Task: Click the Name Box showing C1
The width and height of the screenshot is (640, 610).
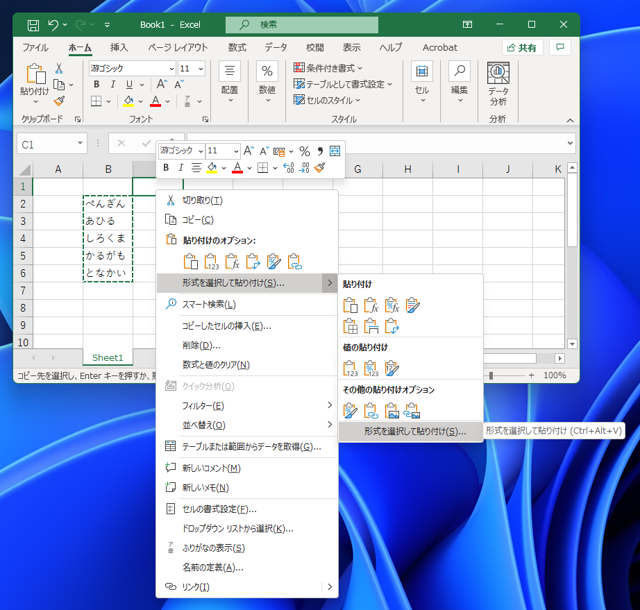Action: pos(42,144)
